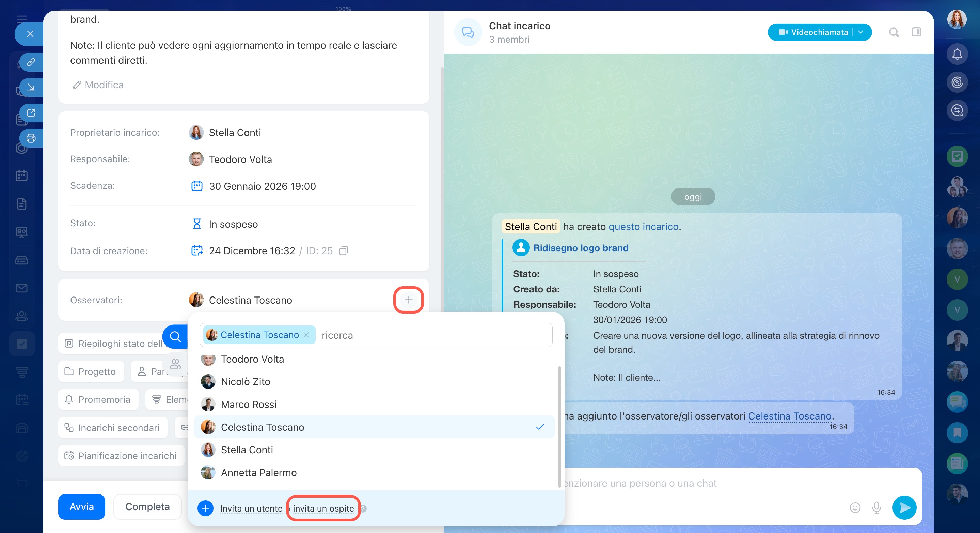Open the Progetto tab chip

[x=91, y=371]
